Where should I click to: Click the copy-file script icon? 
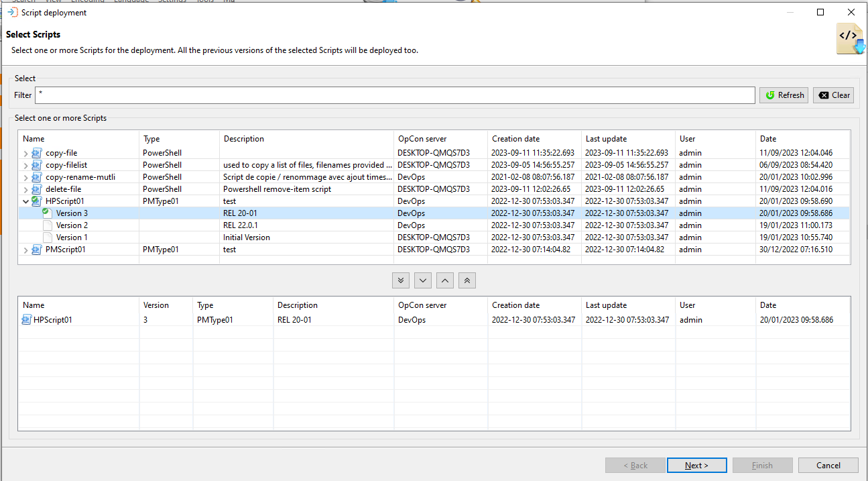37,153
